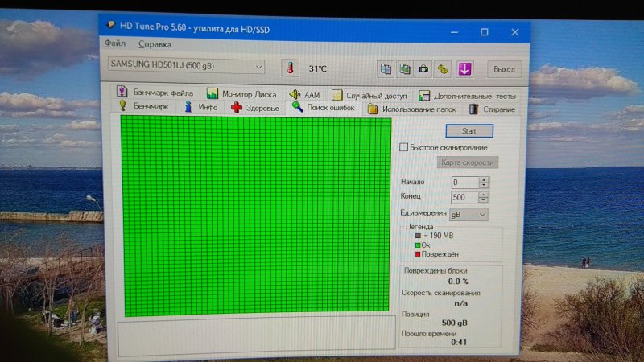Enable the Быстрое сканирование checkbox
Viewport: 644px width, 362px height.
(x=404, y=147)
